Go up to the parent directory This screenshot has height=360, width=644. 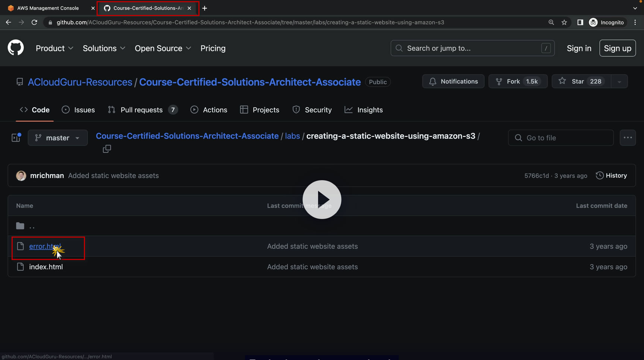click(x=32, y=226)
